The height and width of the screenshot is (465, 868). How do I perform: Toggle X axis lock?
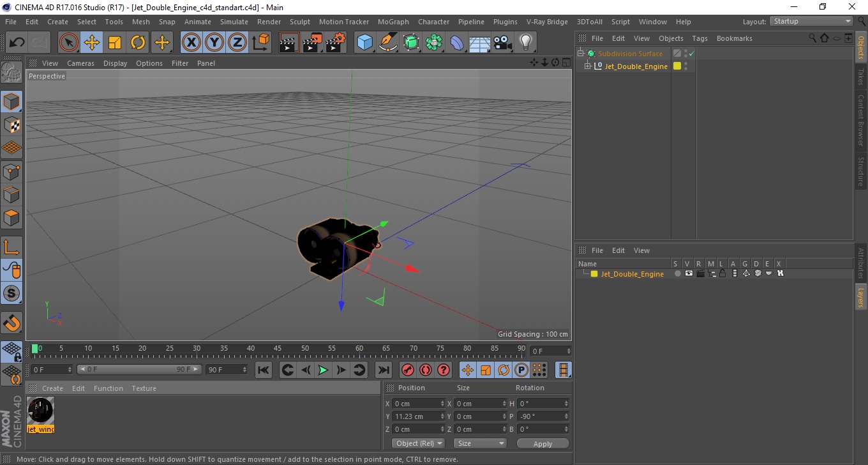point(191,43)
